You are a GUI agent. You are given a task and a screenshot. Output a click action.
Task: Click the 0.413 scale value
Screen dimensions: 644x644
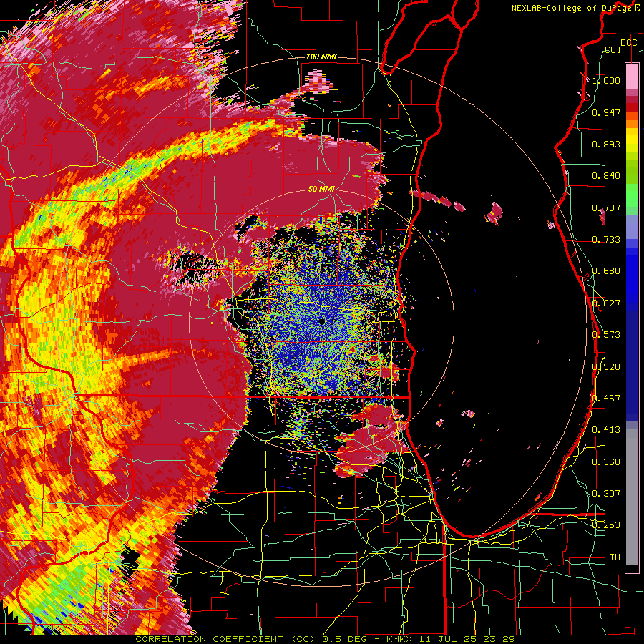[606, 430]
